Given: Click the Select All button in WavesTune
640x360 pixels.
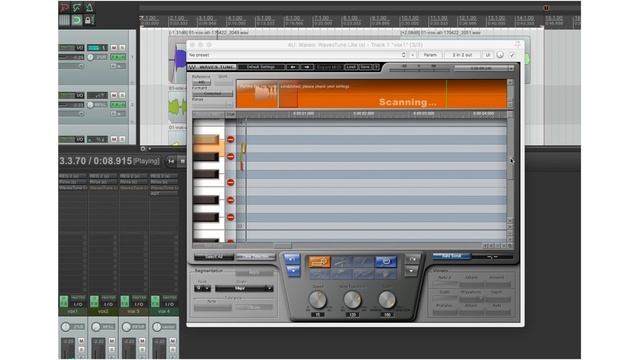Looking at the screenshot, I should click(x=214, y=257).
